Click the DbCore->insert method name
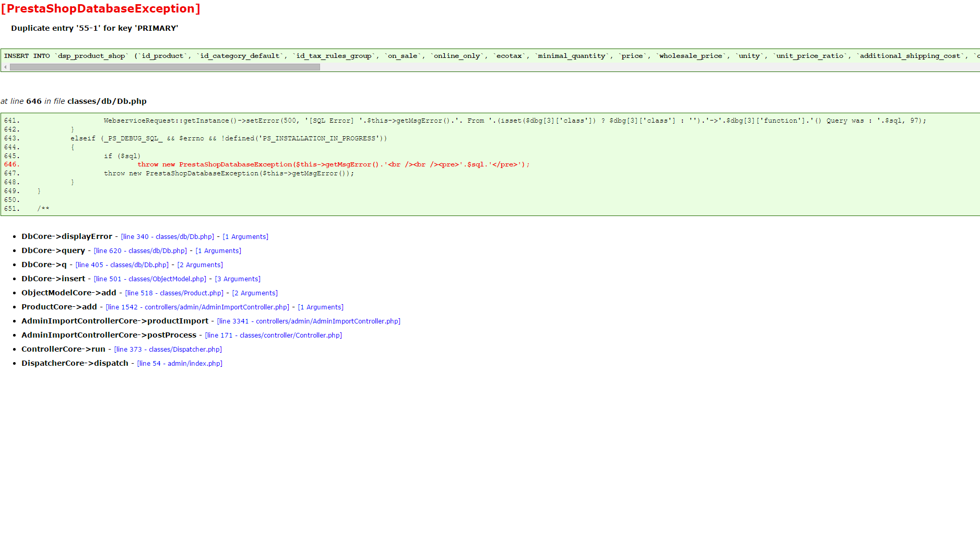Screen dimensions: 980x551 [53, 279]
